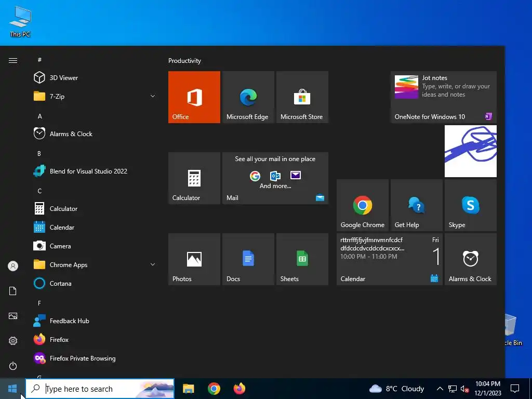Open the Sheets tile
Viewport: 532px width, 399px height.
coord(302,259)
